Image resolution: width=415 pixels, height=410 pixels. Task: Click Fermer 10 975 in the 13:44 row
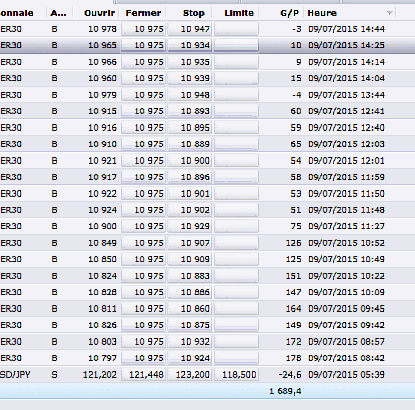point(143,95)
